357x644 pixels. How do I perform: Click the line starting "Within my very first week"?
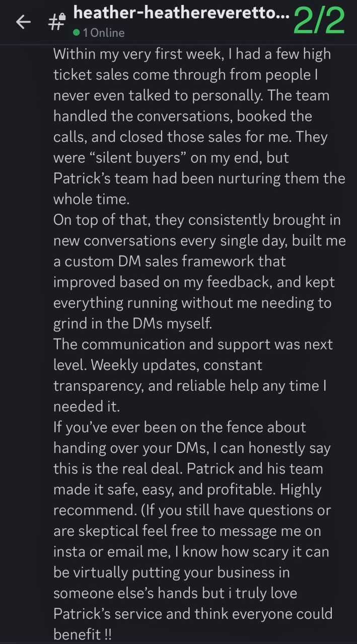(191, 54)
